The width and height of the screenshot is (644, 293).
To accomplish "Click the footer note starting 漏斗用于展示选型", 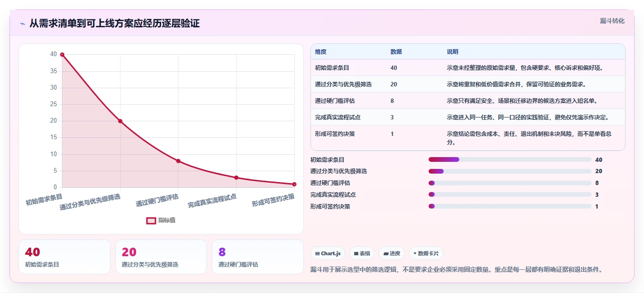I will click(456, 270).
